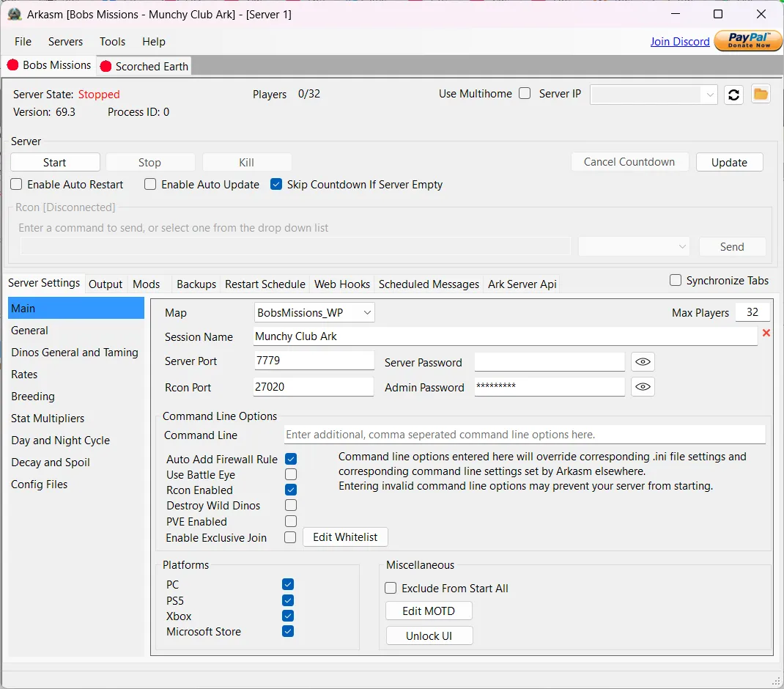Uncheck Skip Countdown If Server Empty
The image size is (784, 689).
click(276, 184)
